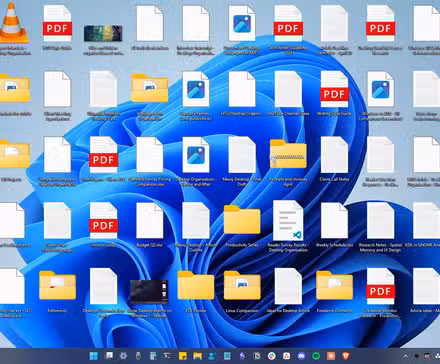Viewport: 440px width, 364px height.
Task: Select the Linux Comparison folder
Action: [x=242, y=291]
